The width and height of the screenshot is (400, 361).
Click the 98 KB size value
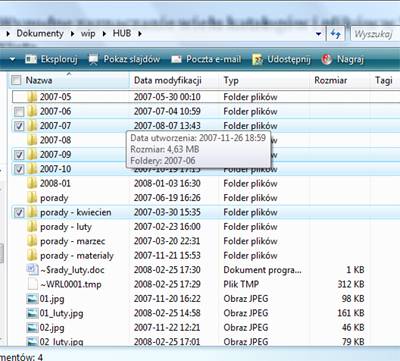[x=353, y=298]
